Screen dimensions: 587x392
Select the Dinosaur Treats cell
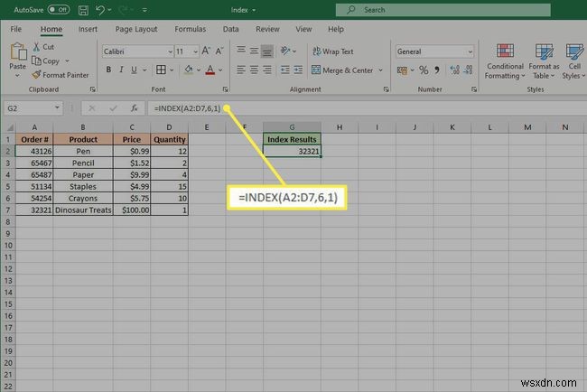tap(83, 210)
